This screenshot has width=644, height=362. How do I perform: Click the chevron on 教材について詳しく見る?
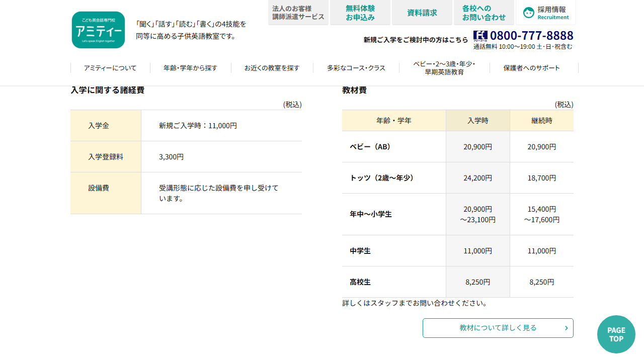pos(566,328)
